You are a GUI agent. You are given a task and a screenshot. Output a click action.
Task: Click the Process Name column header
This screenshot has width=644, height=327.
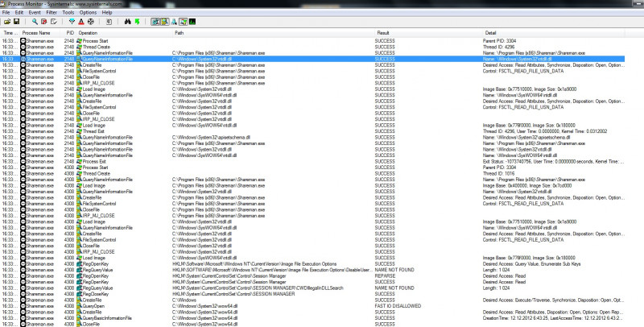coord(41,33)
